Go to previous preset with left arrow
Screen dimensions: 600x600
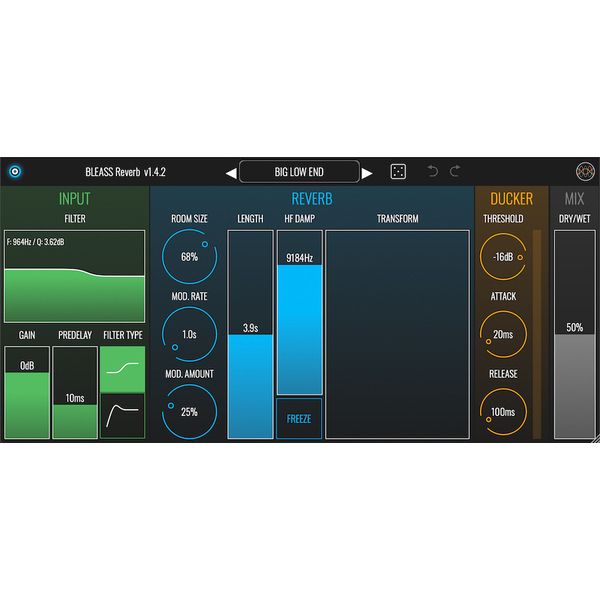click(231, 172)
